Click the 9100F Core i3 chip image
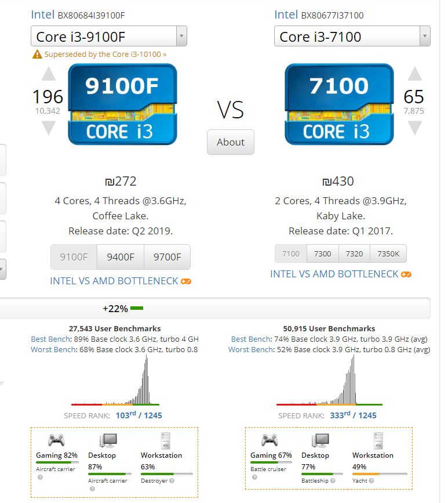The width and height of the screenshot is (448, 503). tap(122, 104)
